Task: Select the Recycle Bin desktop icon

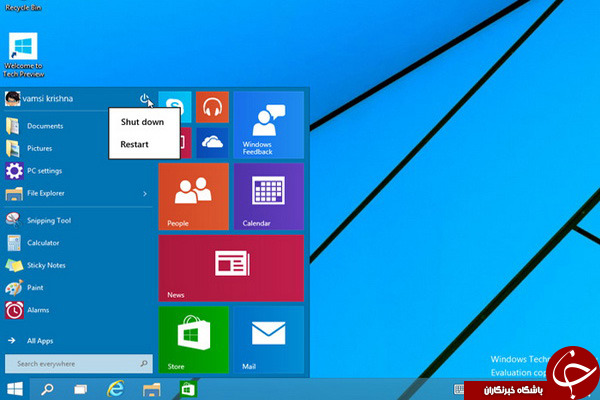Action: (23, 6)
